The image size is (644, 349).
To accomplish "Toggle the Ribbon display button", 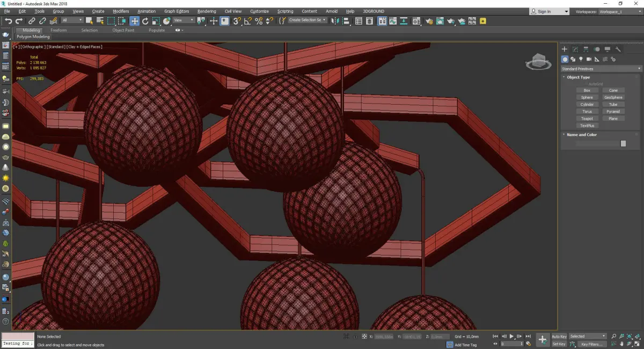I will point(382,21).
